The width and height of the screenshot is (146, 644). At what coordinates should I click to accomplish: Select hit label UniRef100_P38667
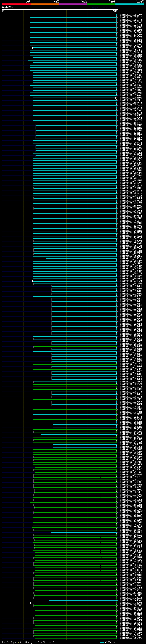tap(131, 618)
